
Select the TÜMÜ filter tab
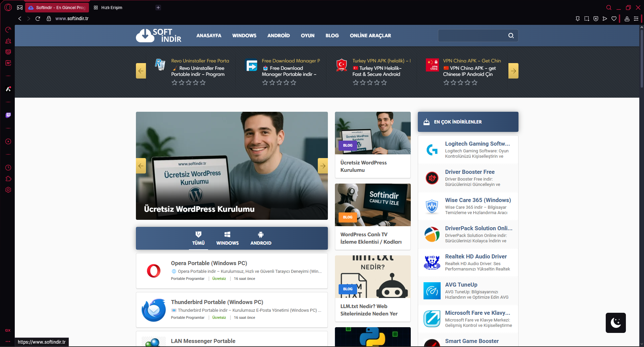coord(198,239)
